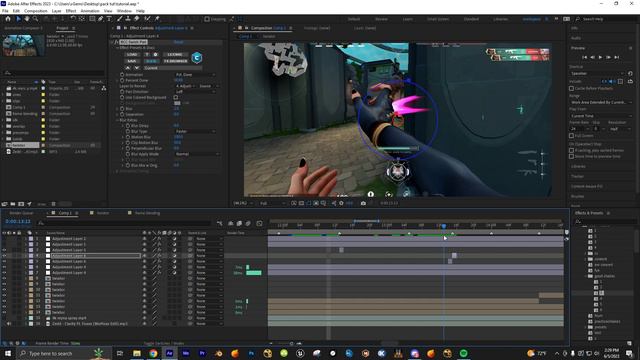Select the Type text tool

[x=109, y=19]
